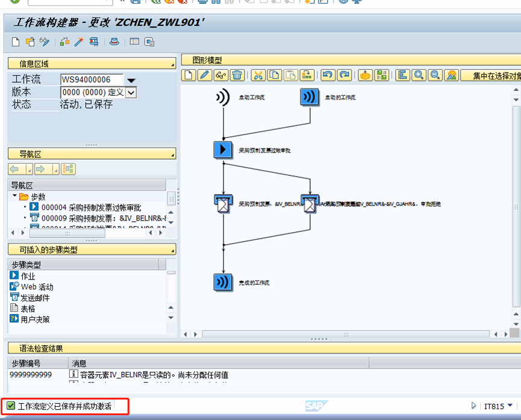The height and width of the screenshot is (420, 521).
Task: Click the redo arrow icon
Action: point(345,75)
